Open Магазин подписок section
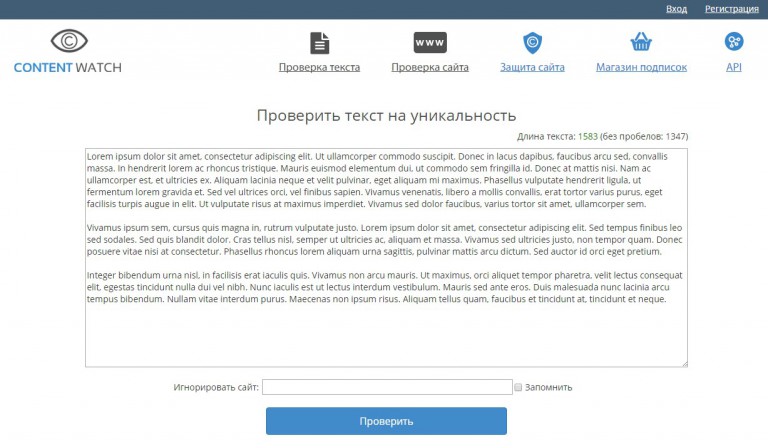The height and width of the screenshot is (448, 768). coord(641,67)
